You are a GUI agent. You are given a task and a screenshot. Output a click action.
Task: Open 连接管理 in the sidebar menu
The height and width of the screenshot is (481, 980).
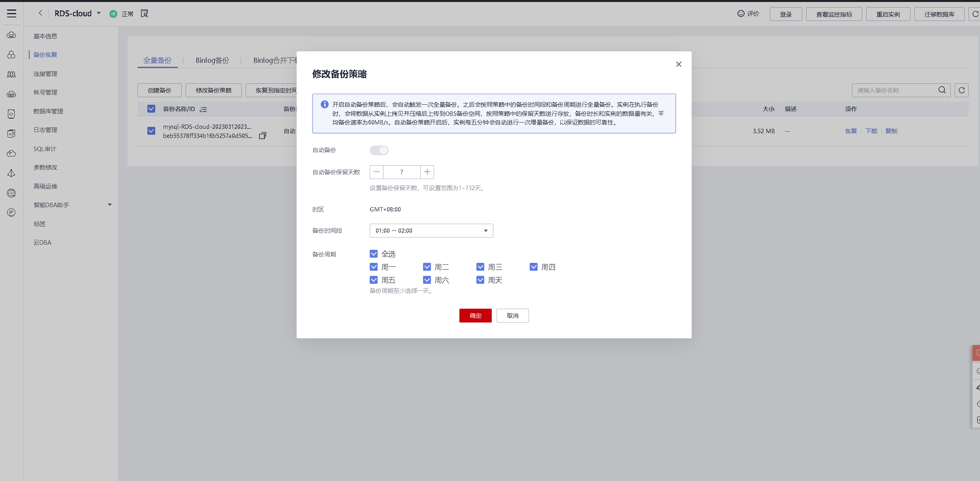tap(45, 74)
